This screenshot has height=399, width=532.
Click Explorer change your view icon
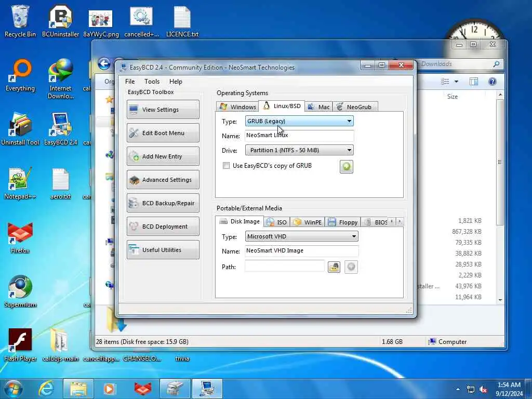point(445,82)
